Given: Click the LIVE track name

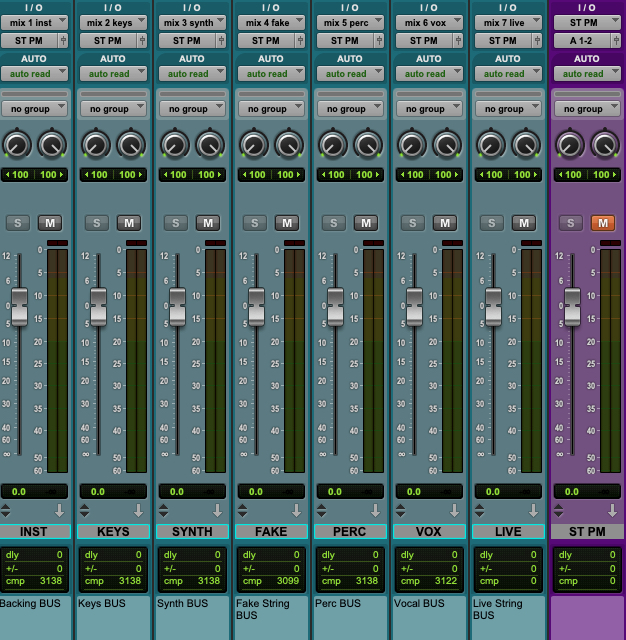Looking at the screenshot, I should pos(508,532).
